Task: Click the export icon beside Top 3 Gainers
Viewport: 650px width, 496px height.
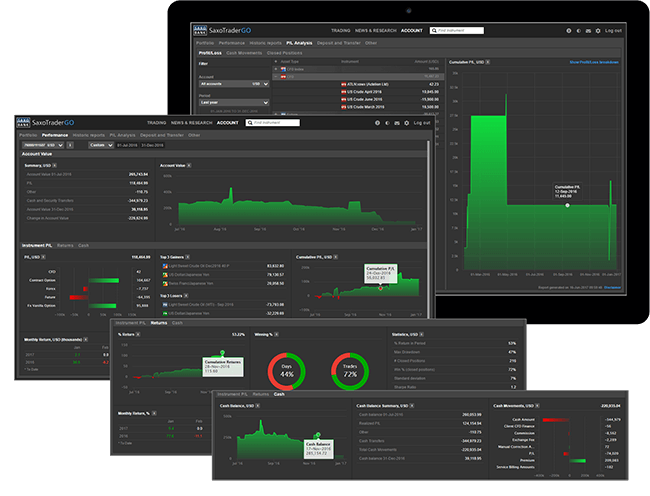Action: 187,257
